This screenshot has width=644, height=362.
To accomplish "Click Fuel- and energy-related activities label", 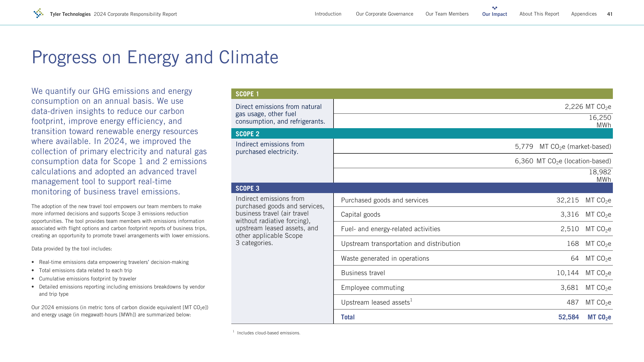I will 390,229.
